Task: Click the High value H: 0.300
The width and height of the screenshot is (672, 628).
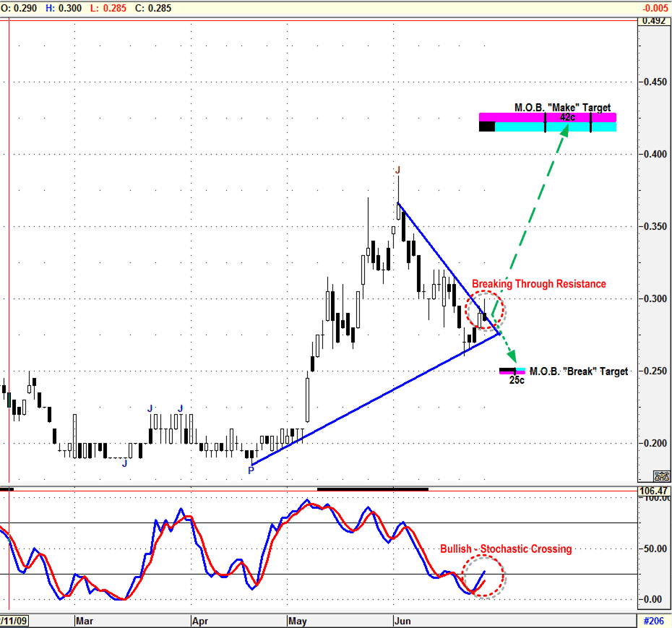Action: coord(64,8)
